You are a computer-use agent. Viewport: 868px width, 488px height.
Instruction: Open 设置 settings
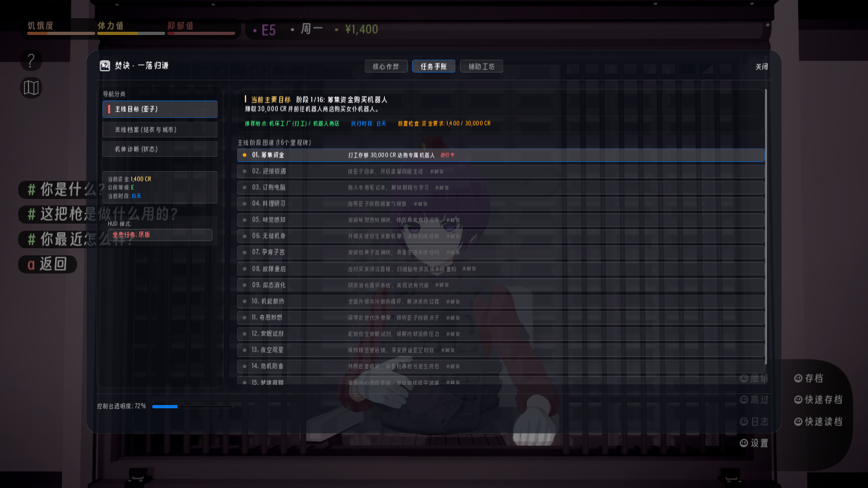click(754, 443)
